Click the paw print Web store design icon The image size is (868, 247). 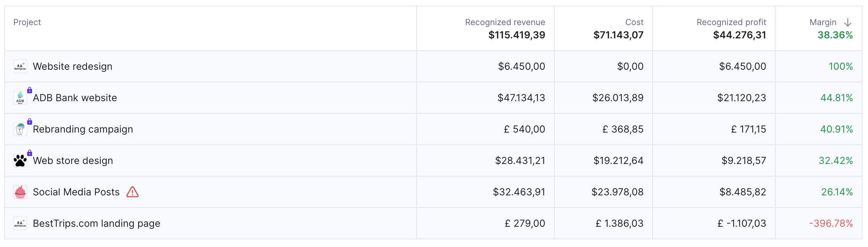(x=20, y=160)
